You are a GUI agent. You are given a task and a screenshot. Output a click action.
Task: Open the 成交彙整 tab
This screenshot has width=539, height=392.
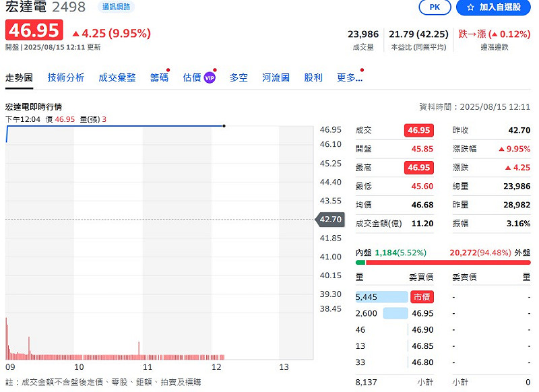click(x=117, y=77)
